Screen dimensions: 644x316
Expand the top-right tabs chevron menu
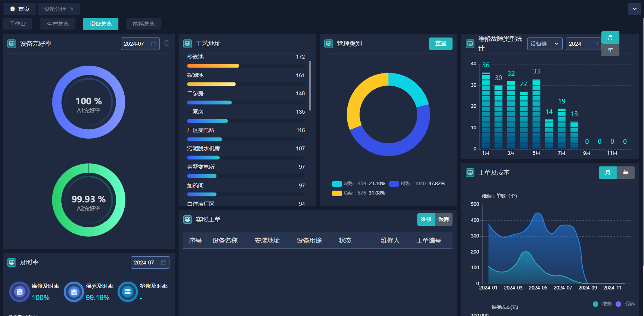point(634,9)
